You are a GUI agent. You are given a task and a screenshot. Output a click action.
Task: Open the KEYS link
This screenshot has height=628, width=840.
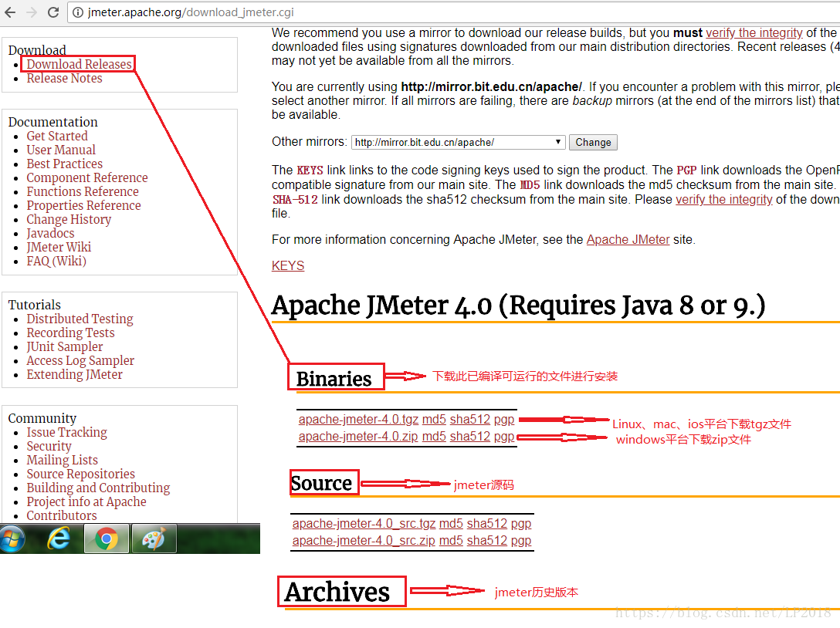pos(288,266)
